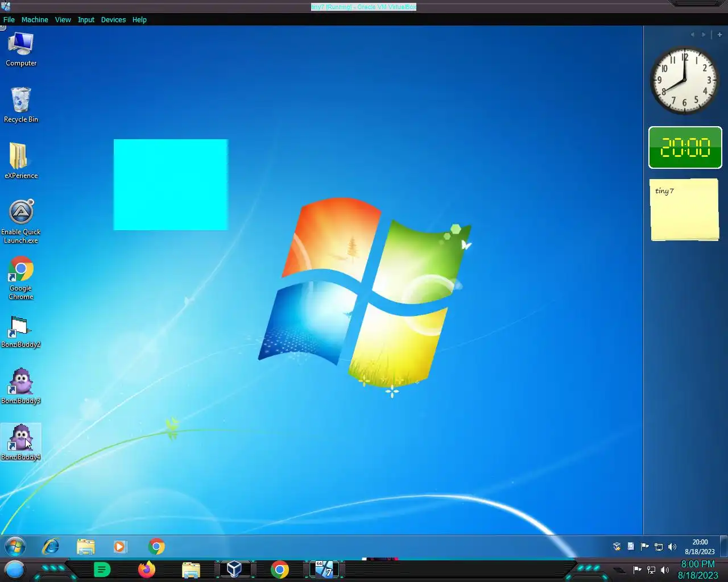Image resolution: width=728 pixels, height=582 pixels.
Task: Open Chrome from guest Windows 7 taskbar
Action: [x=156, y=547]
